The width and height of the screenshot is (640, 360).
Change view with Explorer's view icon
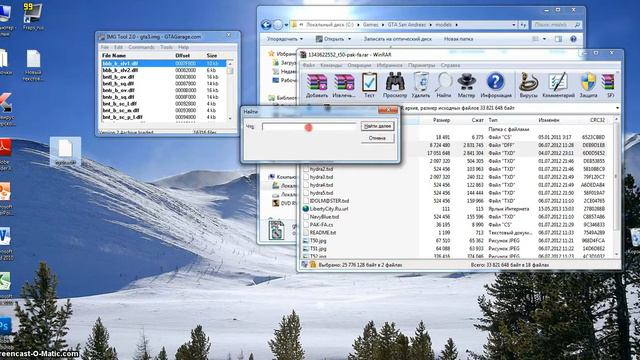[536, 39]
